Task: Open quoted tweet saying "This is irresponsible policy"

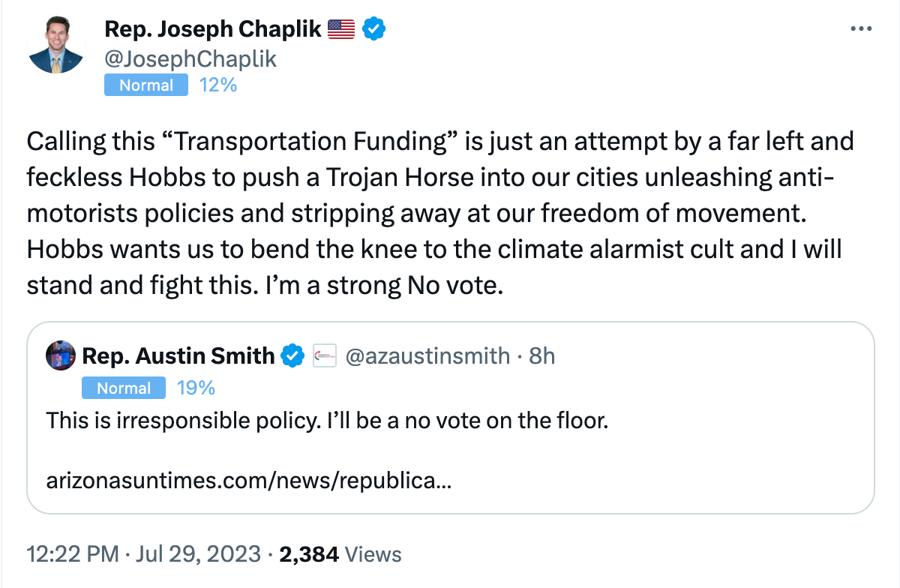Action: [326, 421]
